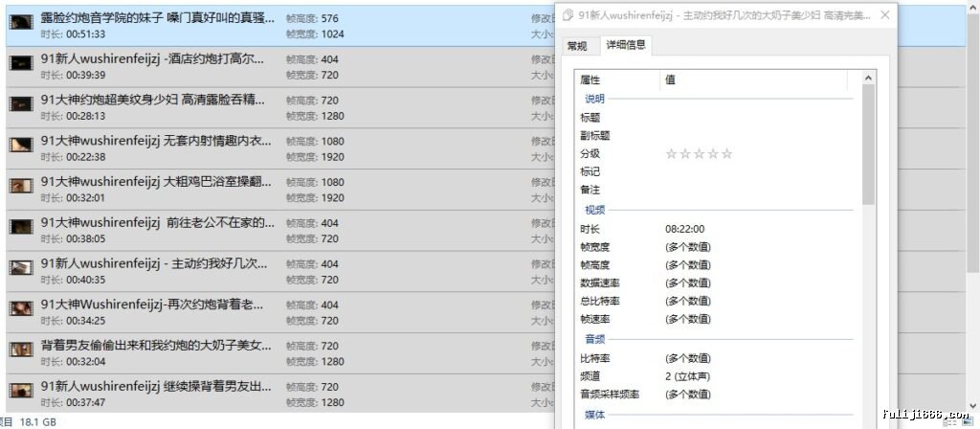Image resolution: width=980 pixels, height=429 pixels.
Task: Click the 备注 property value field
Action: [x=756, y=190]
